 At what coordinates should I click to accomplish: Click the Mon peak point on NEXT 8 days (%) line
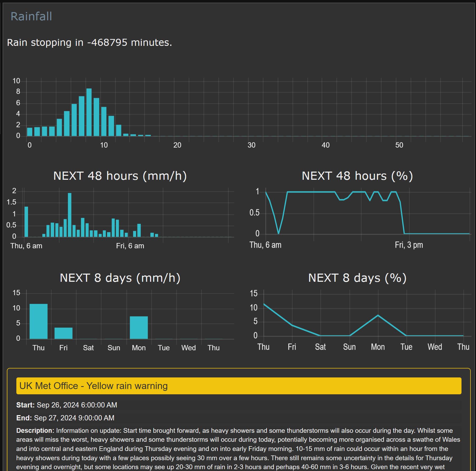click(378, 315)
